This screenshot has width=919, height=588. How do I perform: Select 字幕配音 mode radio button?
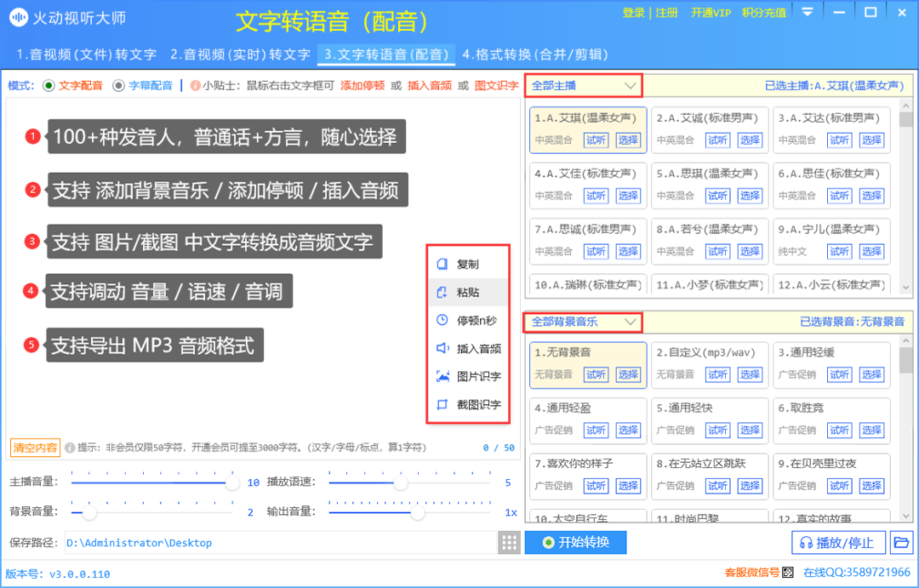119,86
